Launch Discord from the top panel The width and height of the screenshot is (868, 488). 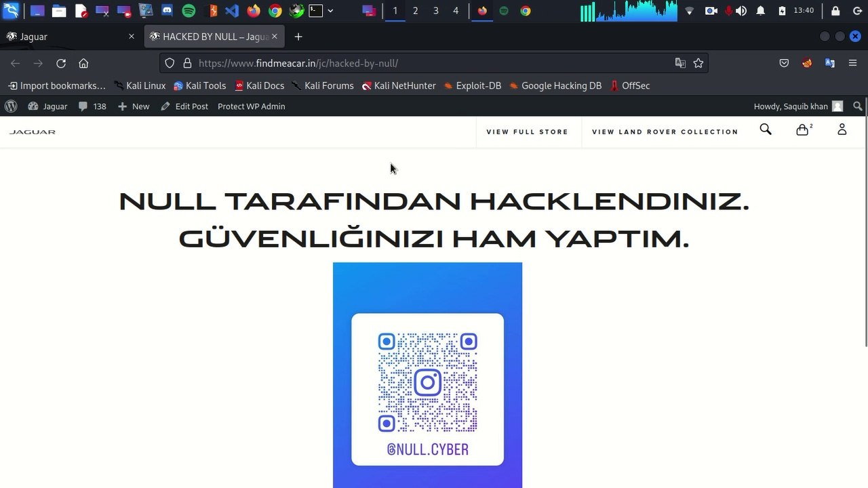tap(167, 11)
